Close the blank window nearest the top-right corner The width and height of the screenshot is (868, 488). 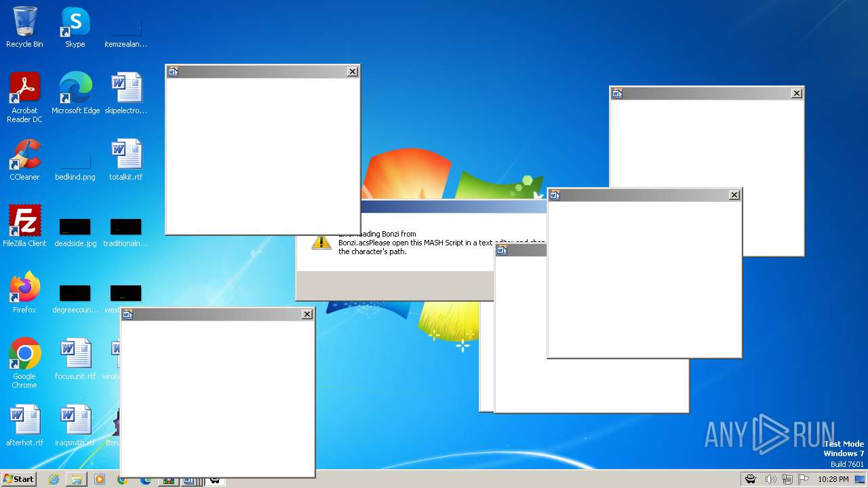point(797,94)
